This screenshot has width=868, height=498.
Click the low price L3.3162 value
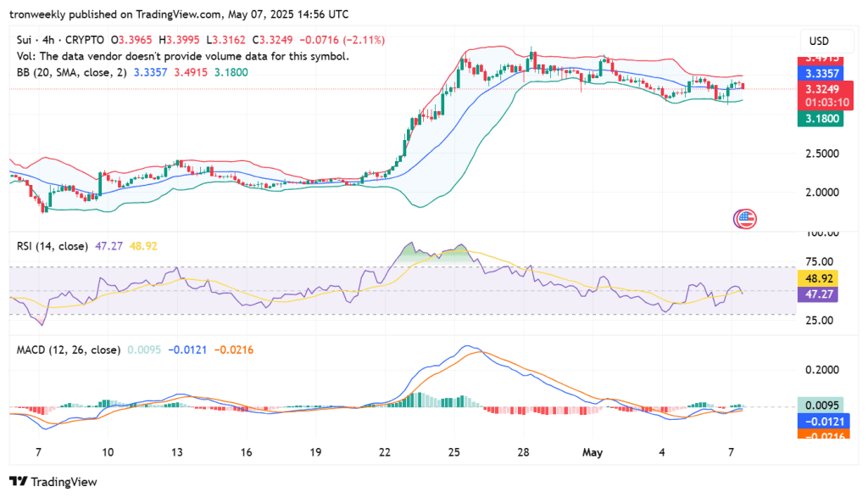(x=225, y=40)
